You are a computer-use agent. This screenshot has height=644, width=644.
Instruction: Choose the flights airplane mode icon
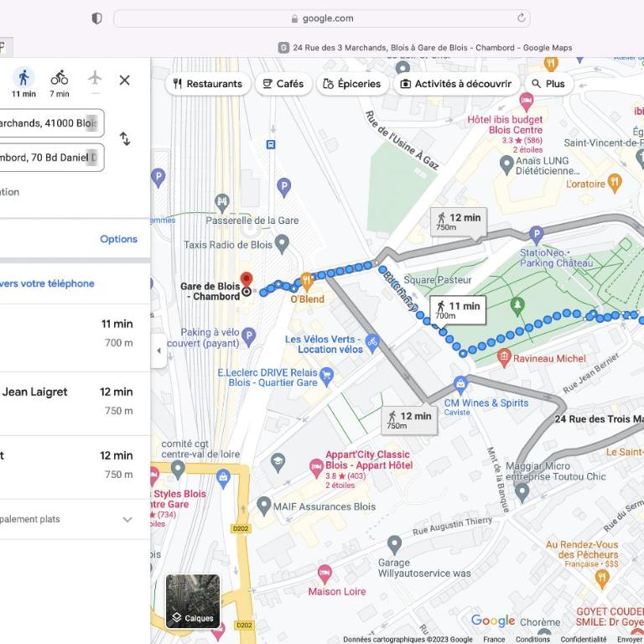(x=95, y=78)
